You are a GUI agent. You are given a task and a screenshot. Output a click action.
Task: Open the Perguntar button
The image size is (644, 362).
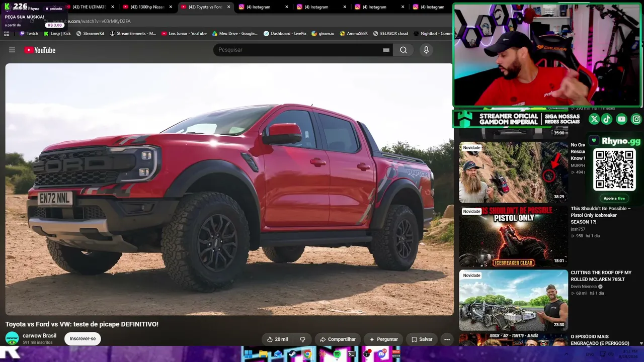383,339
